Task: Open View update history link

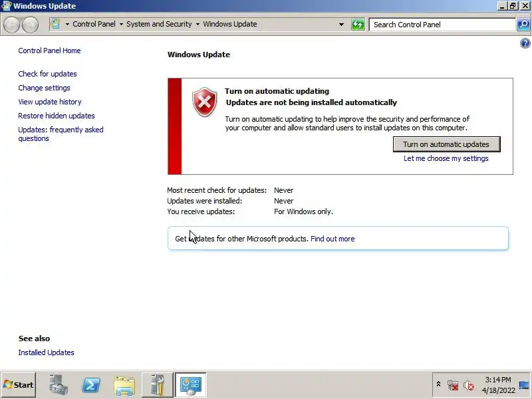Action: coord(50,102)
